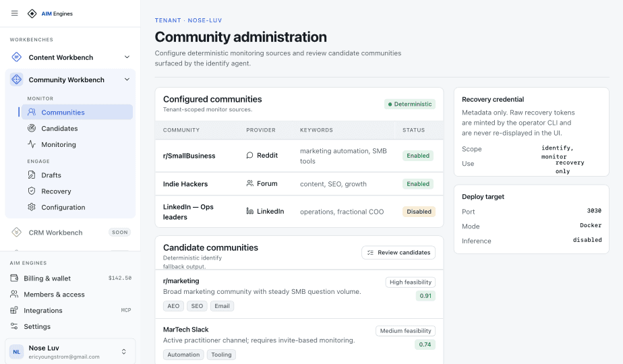This screenshot has height=364, width=623.
Task: Click the LinkedIn provider icon
Action: 249,211
